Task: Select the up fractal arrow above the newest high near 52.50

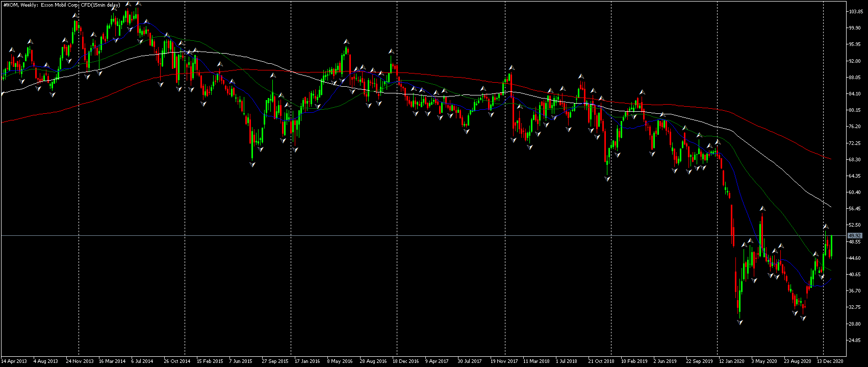Action: coord(826,226)
